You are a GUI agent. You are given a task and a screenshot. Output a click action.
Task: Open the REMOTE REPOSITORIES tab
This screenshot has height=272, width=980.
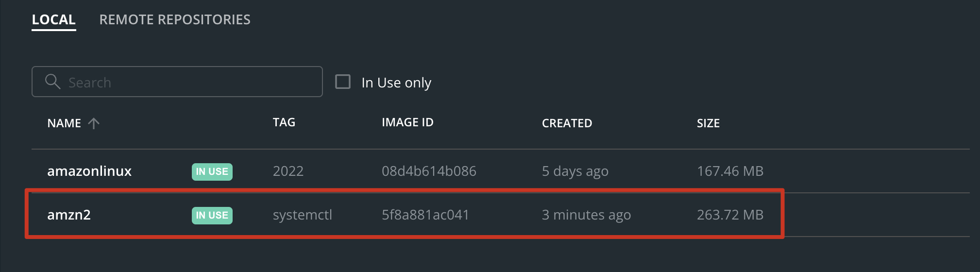[175, 19]
